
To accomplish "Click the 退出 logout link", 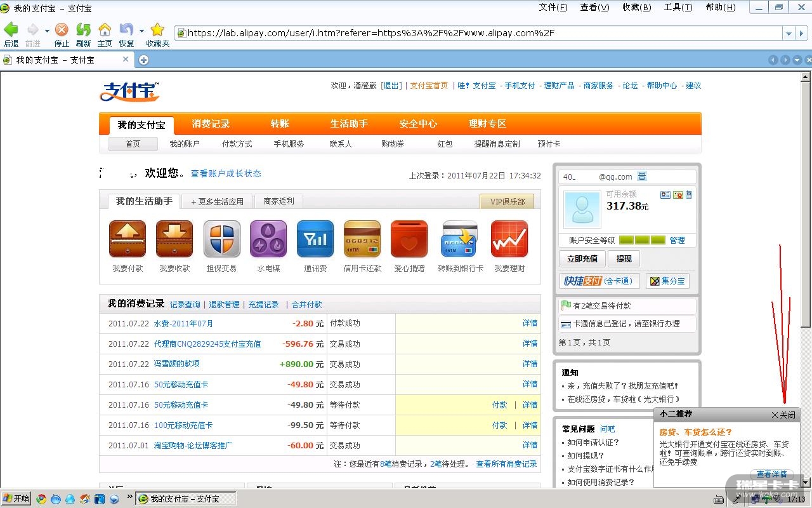I will coord(391,86).
